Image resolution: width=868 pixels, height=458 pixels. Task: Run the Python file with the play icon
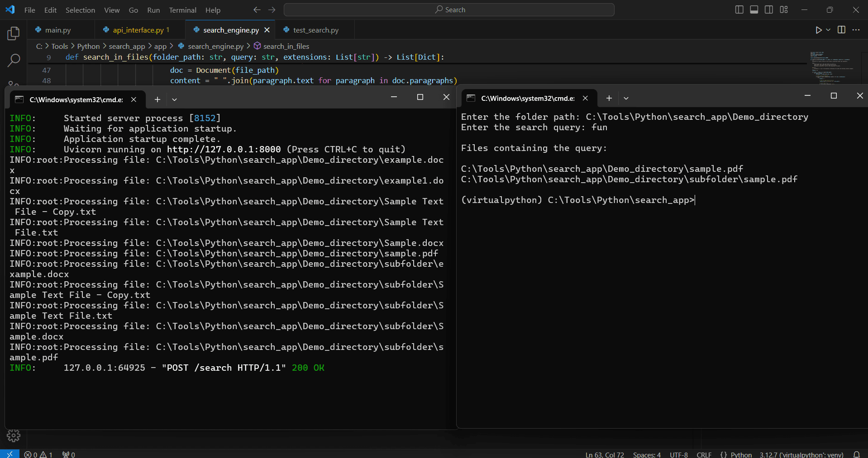tap(819, 30)
